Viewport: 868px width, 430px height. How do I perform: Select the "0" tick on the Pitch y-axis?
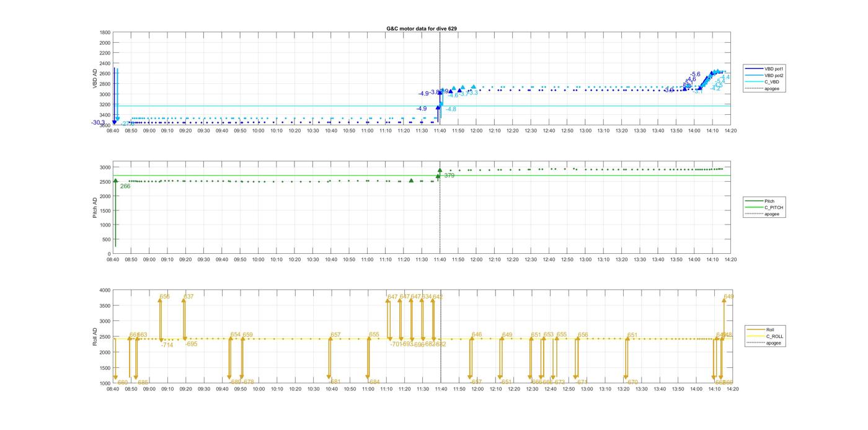click(x=109, y=254)
